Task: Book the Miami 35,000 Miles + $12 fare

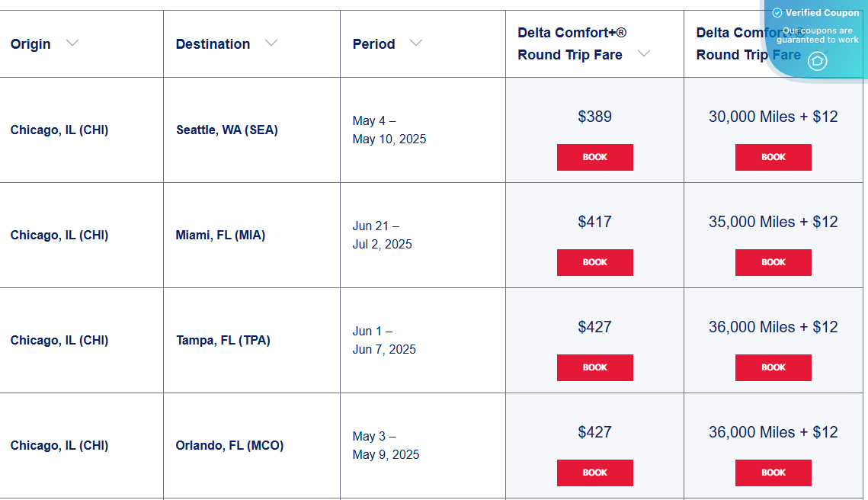Action: tap(773, 262)
